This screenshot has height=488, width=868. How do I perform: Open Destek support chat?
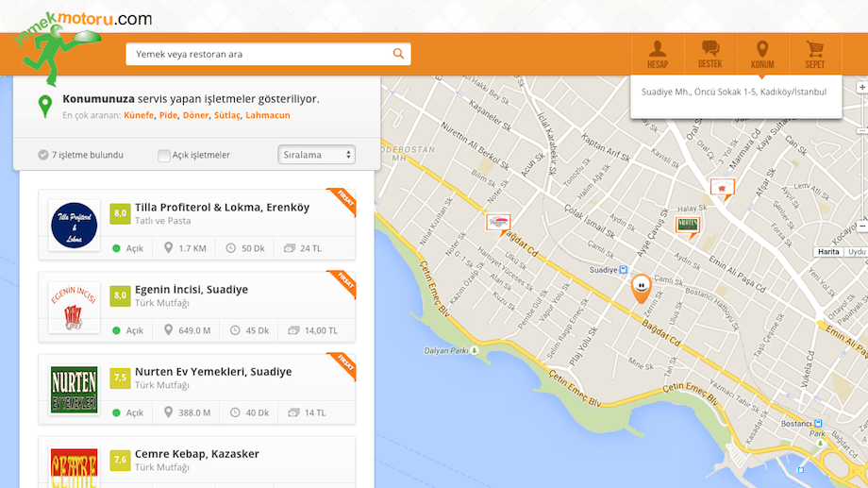tap(709, 55)
